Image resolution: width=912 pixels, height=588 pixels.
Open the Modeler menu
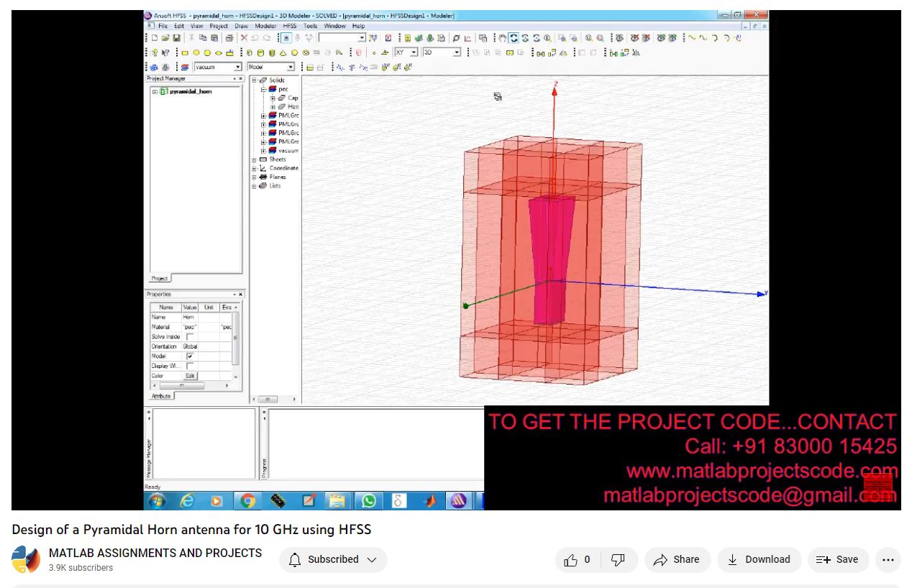pyautogui.click(x=265, y=26)
